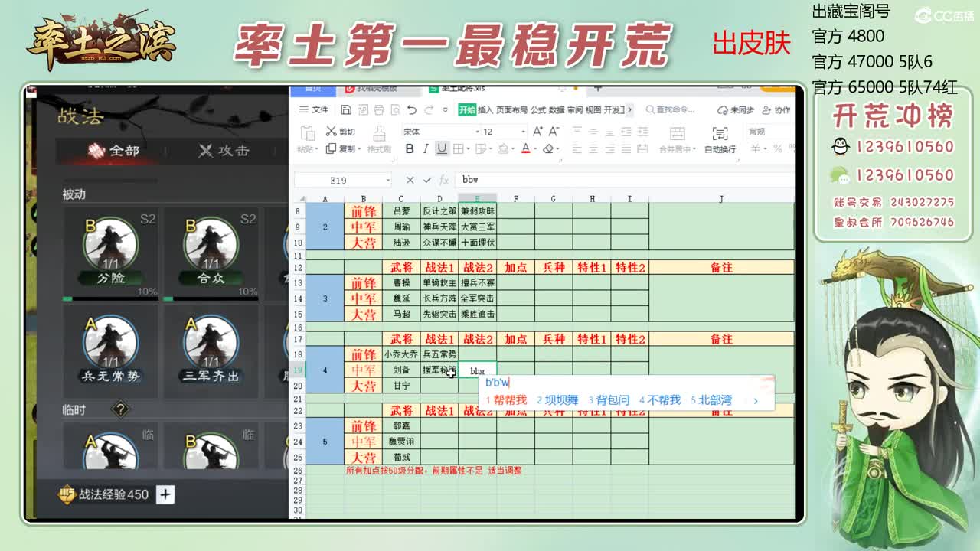Toggle Bold formatting
This screenshot has width=980, height=551.
tap(410, 148)
